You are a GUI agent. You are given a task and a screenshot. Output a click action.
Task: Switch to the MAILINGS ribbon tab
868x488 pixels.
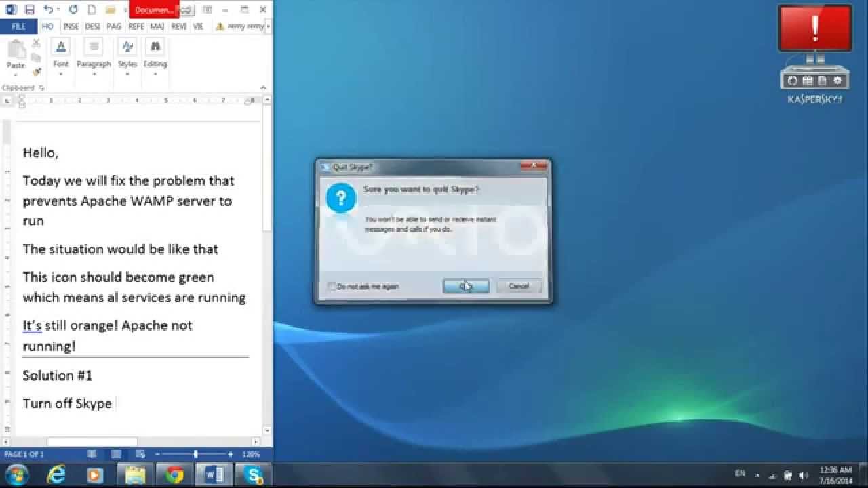pos(157,26)
